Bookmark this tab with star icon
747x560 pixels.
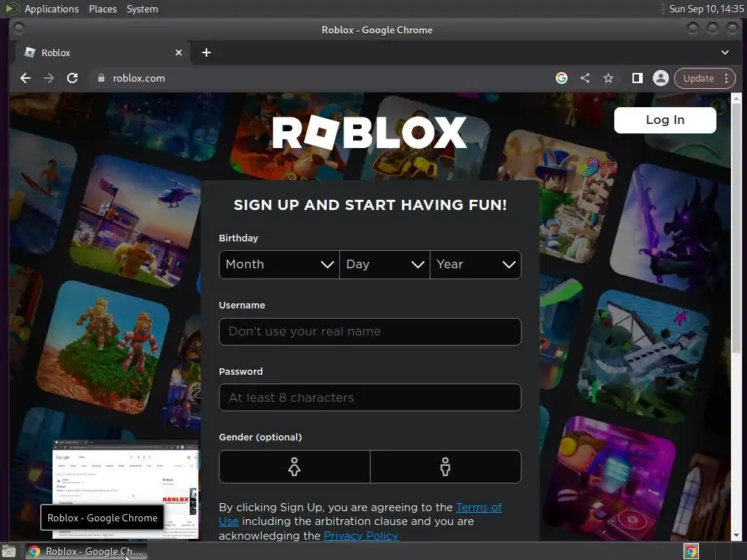coord(608,78)
